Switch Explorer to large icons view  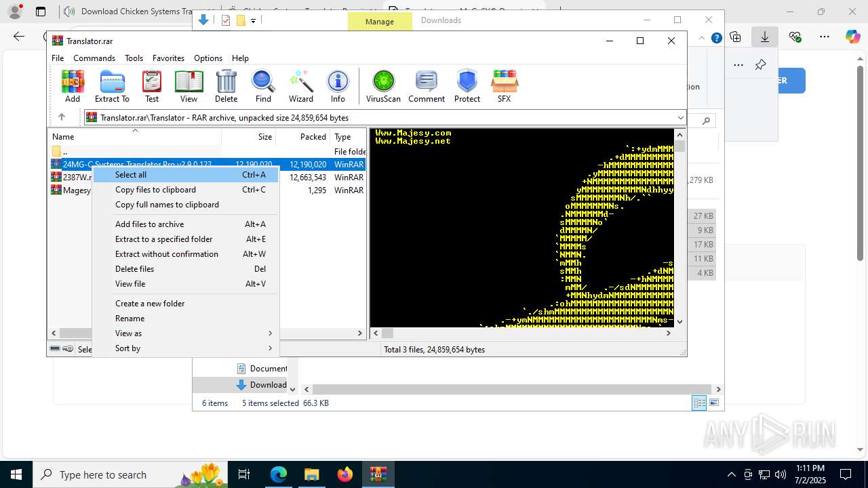pyautogui.click(x=714, y=403)
